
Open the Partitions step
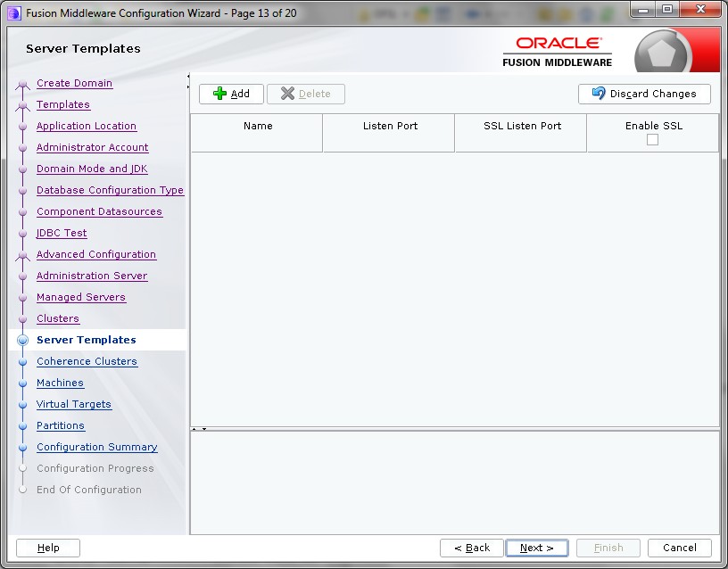(61, 425)
